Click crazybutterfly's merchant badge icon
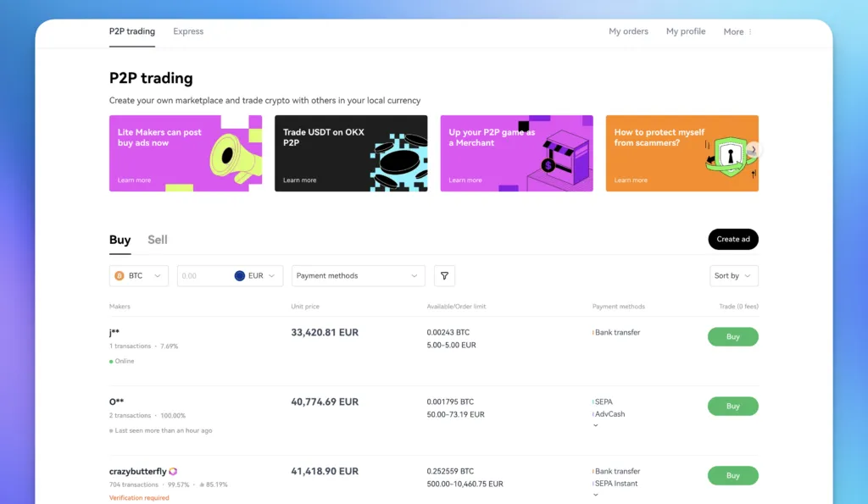This screenshot has width=868, height=504. tap(173, 472)
